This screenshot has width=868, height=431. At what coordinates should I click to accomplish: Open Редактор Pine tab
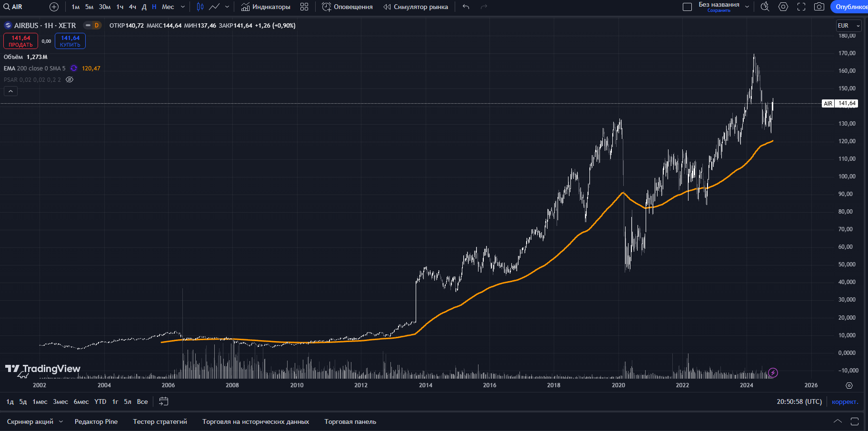point(96,422)
